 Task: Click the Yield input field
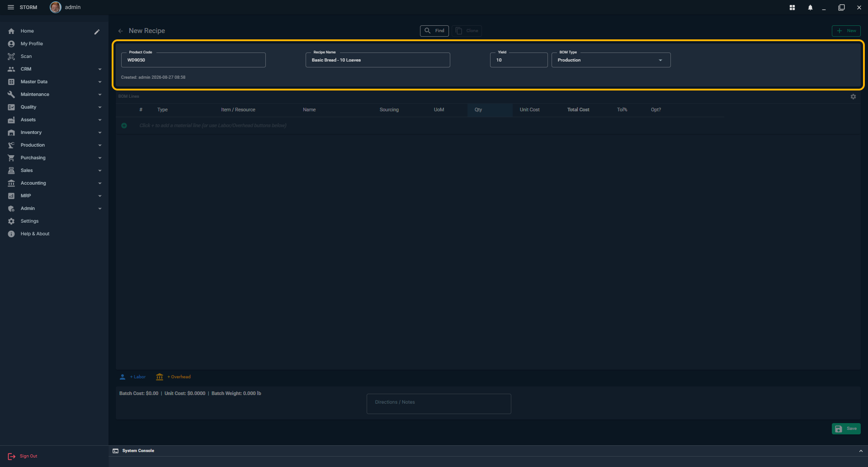[519, 60]
